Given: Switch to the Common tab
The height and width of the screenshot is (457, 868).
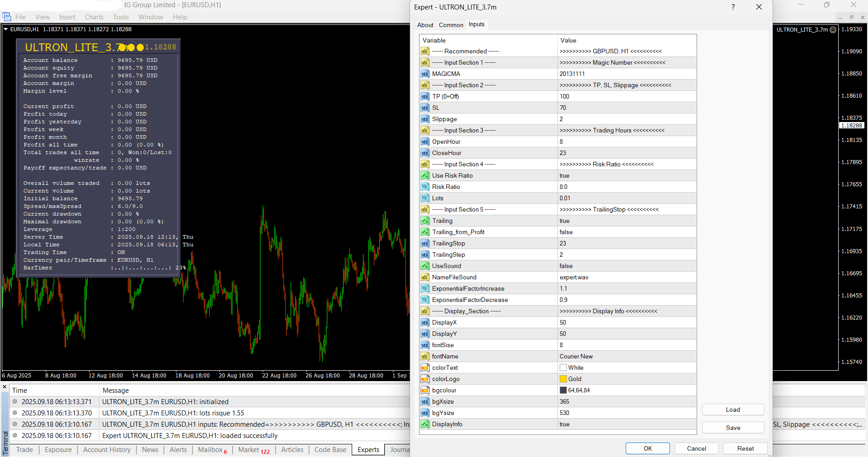Looking at the screenshot, I should pyautogui.click(x=451, y=25).
